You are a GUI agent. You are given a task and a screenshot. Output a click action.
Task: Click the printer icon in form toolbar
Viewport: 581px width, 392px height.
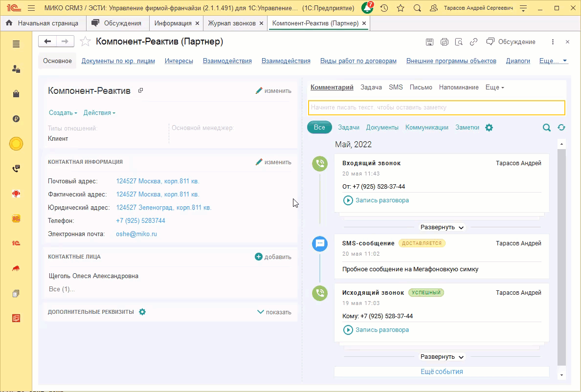pos(444,42)
